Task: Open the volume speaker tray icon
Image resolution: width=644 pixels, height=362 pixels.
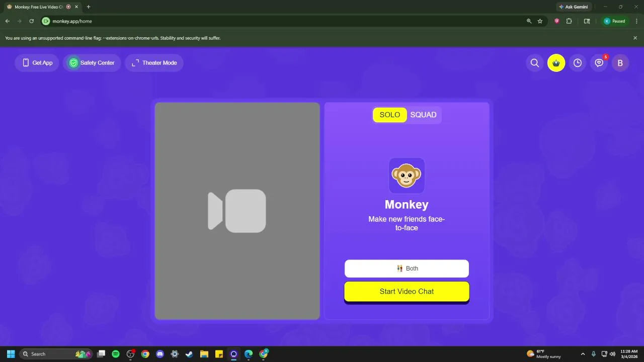Action: pos(612,354)
